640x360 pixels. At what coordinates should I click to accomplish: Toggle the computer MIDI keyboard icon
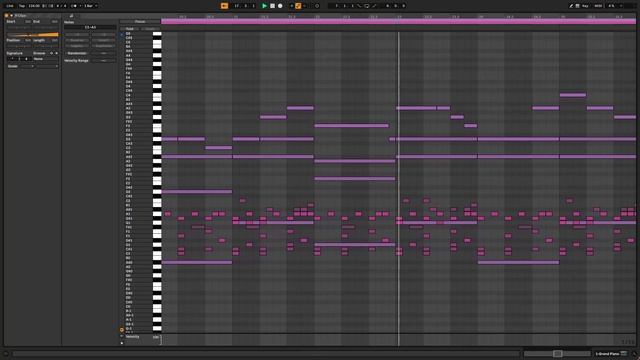coord(577,6)
